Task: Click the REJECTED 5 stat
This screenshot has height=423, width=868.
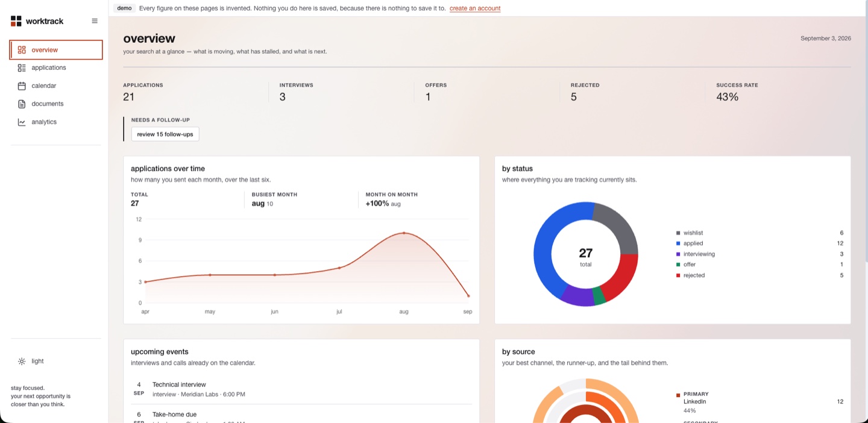Action: [585, 92]
